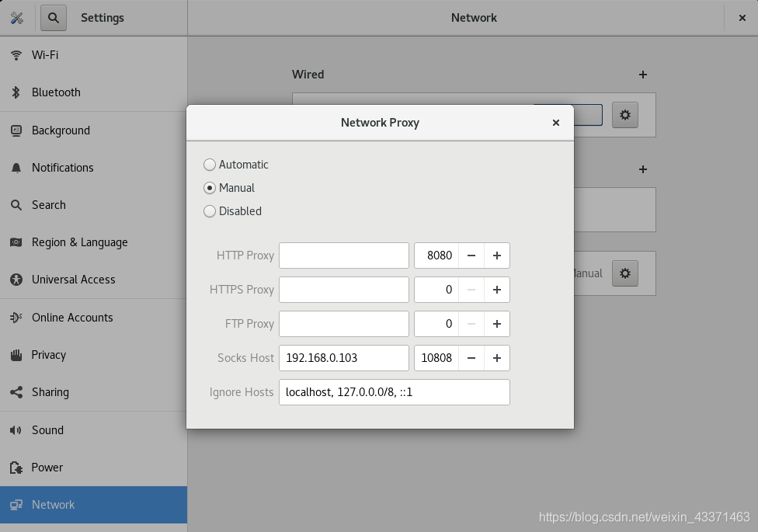Open Sharing settings in sidebar
The image size is (758, 532).
93,392
